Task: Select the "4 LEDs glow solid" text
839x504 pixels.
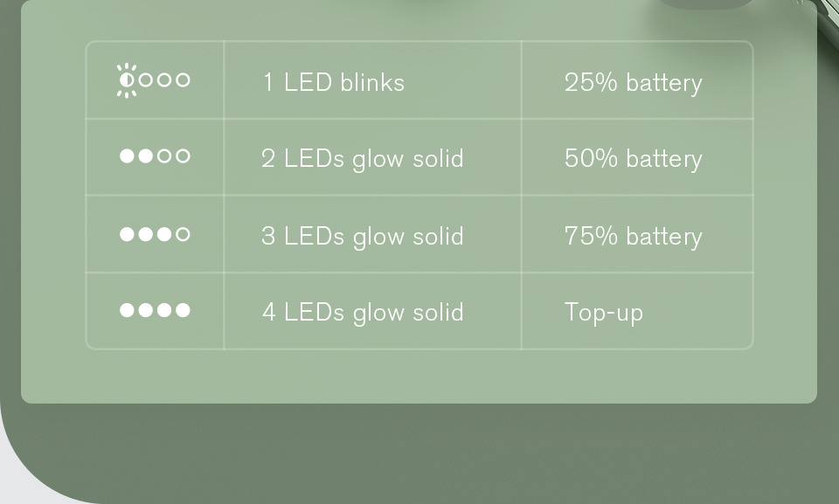Action: [x=362, y=313]
